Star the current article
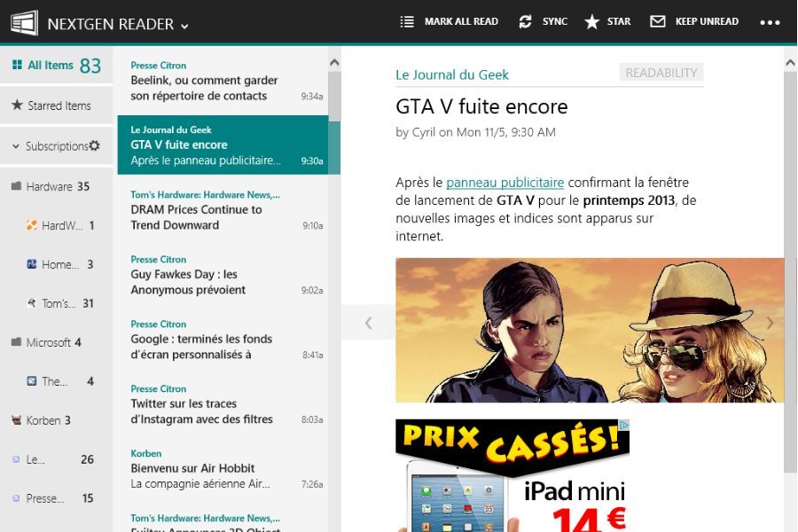The height and width of the screenshot is (532, 798). (592, 22)
